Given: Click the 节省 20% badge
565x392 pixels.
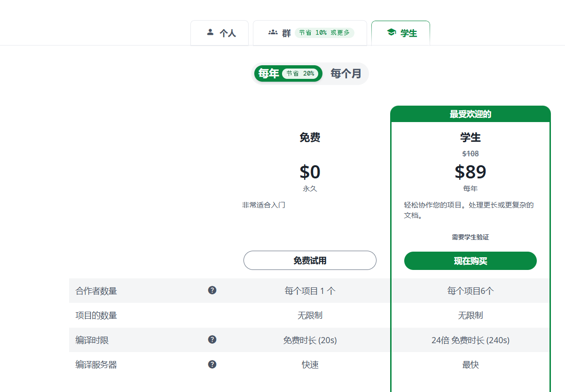Looking at the screenshot, I should [300, 74].
